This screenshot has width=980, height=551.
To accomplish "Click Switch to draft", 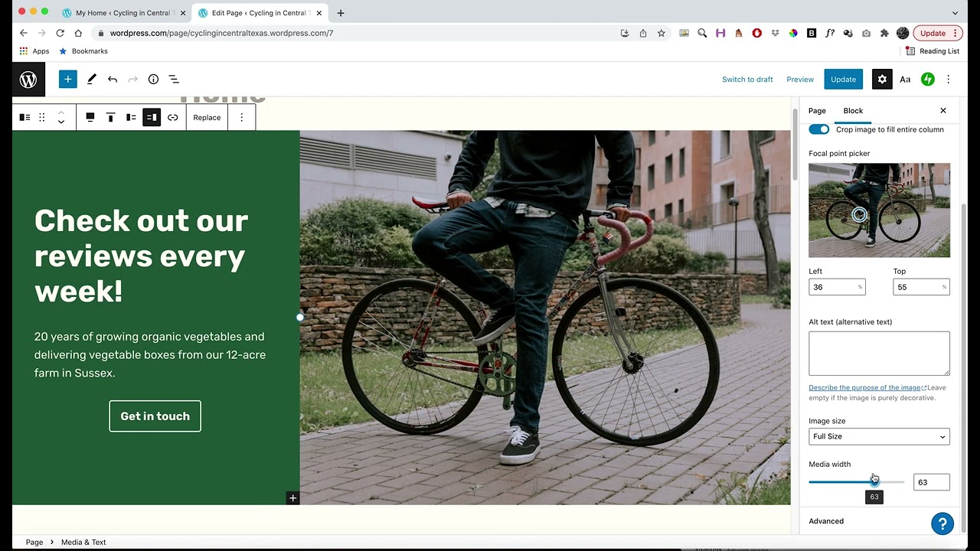I will pyautogui.click(x=747, y=80).
